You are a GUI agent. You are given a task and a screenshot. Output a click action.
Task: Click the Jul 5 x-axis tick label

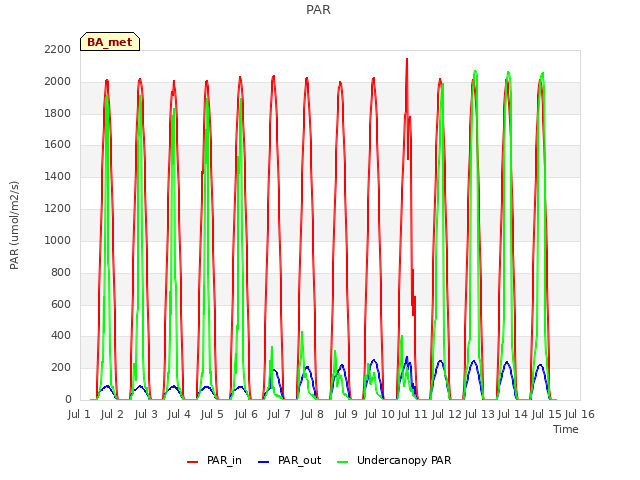212,414
